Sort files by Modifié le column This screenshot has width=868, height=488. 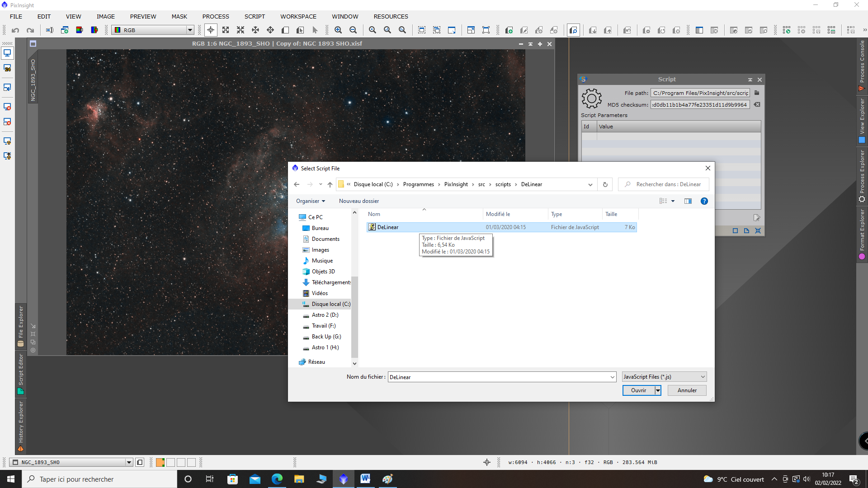click(x=515, y=214)
